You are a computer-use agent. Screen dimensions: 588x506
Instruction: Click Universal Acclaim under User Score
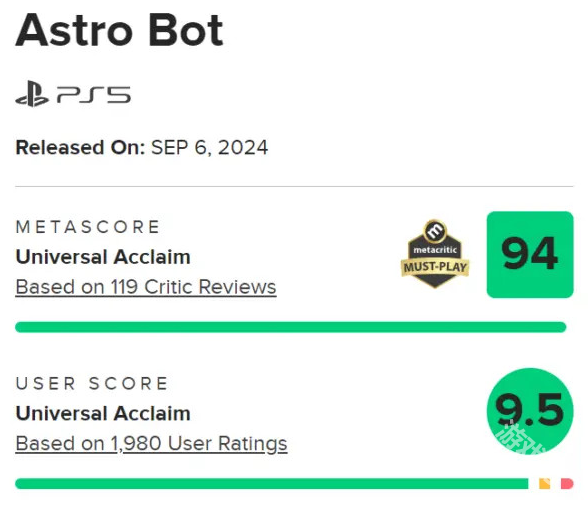(103, 414)
